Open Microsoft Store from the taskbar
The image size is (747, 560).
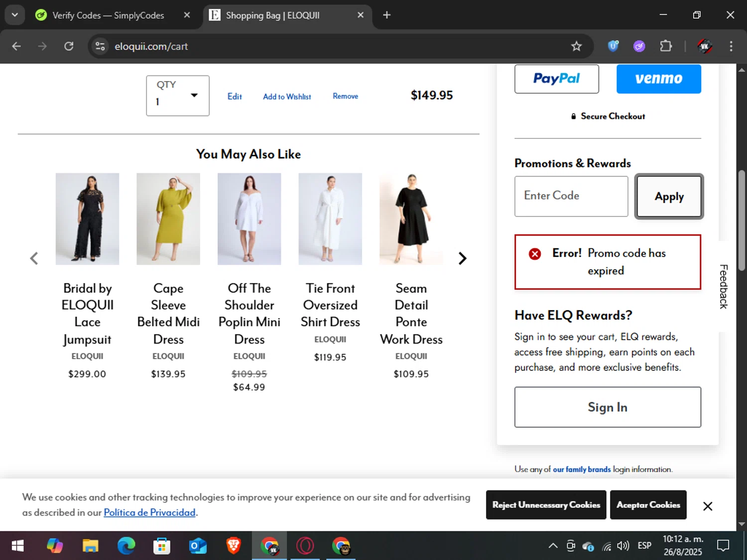[161, 546]
